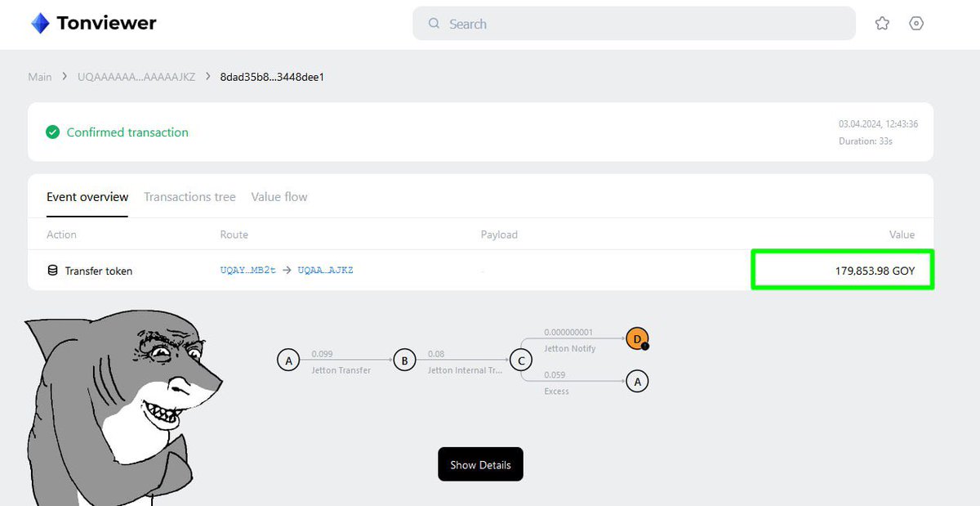Click the Transfer token action label
Screen dimensions: 980x506
(x=99, y=271)
